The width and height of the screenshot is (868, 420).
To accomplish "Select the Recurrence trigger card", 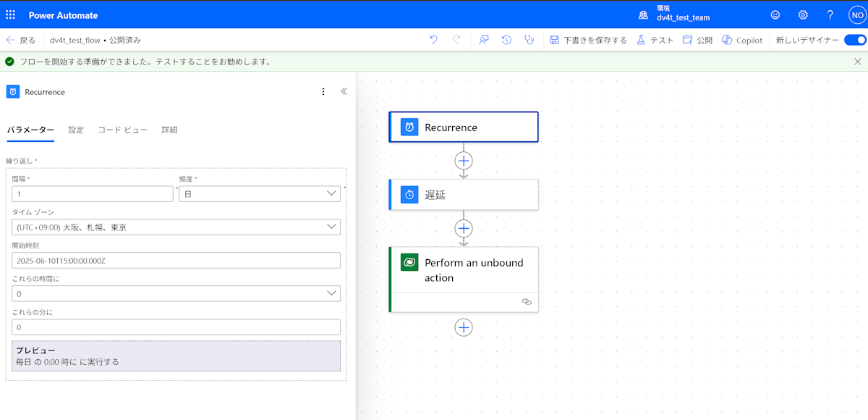I will click(464, 127).
